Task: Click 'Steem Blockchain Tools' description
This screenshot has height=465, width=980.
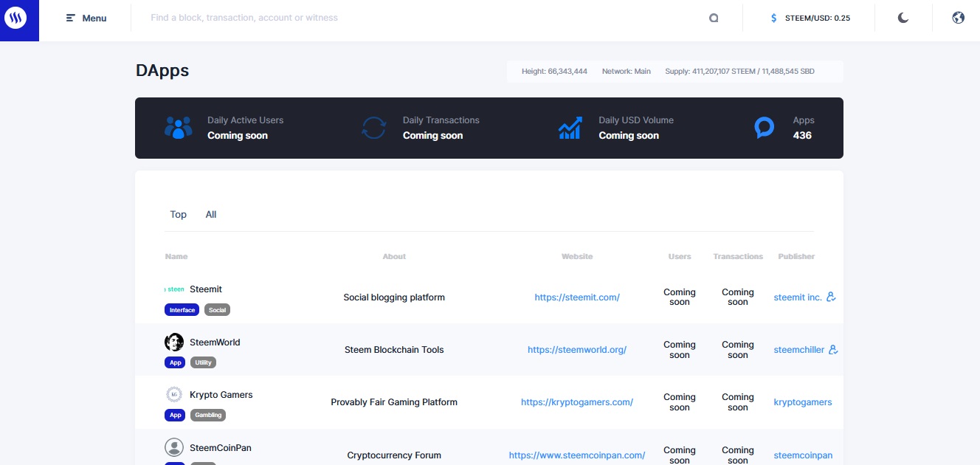Action: point(394,350)
